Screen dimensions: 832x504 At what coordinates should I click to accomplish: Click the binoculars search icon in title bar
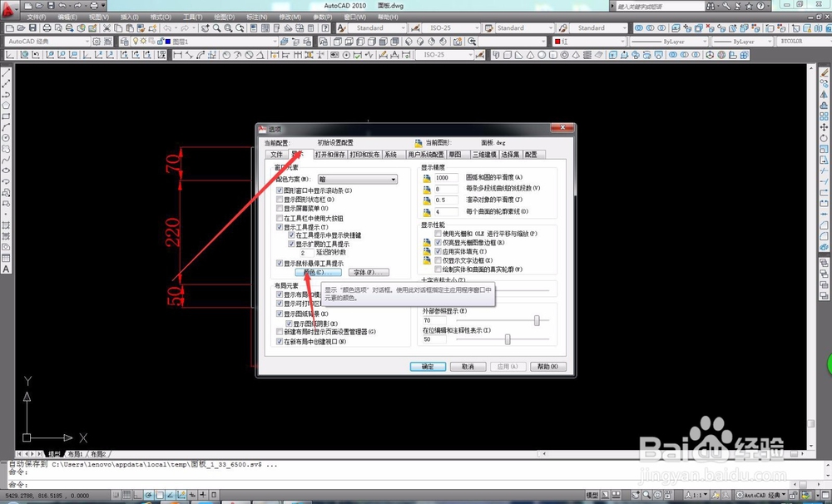click(711, 6)
